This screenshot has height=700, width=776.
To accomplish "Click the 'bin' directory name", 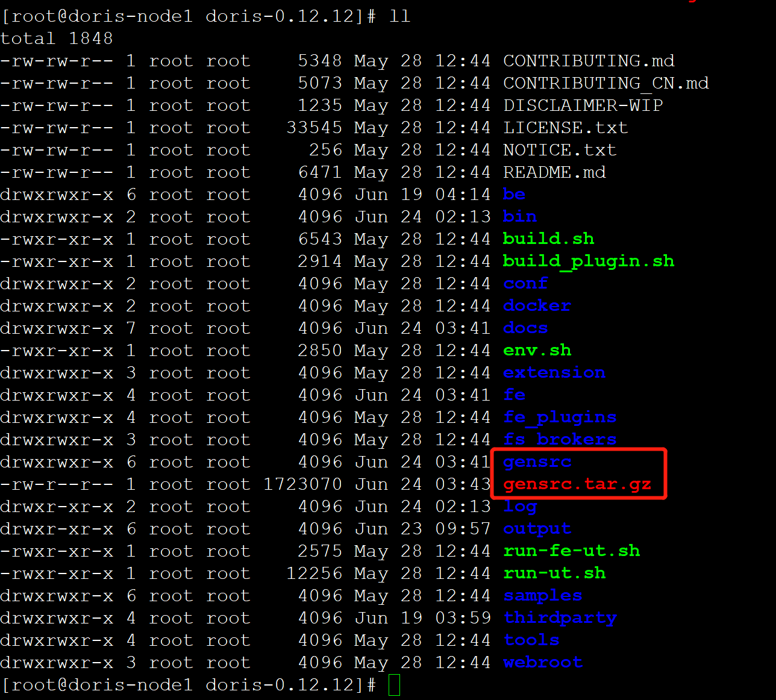I will pyautogui.click(x=520, y=217).
